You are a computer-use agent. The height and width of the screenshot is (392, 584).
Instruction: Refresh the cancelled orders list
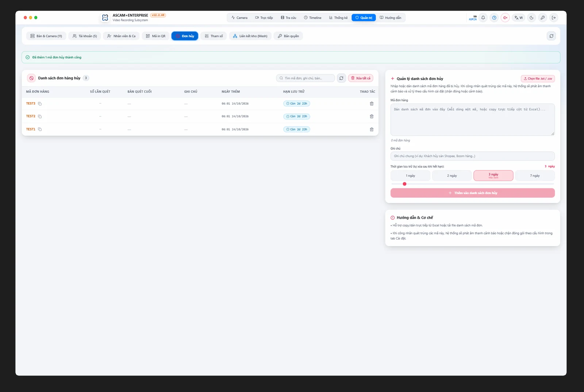pyautogui.click(x=341, y=78)
